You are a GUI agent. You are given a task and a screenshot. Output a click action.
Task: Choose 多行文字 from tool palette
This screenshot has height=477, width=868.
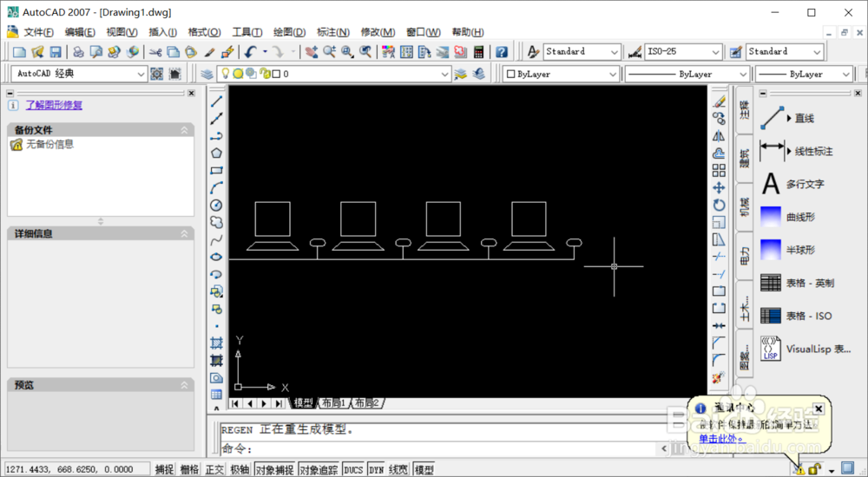coord(792,184)
